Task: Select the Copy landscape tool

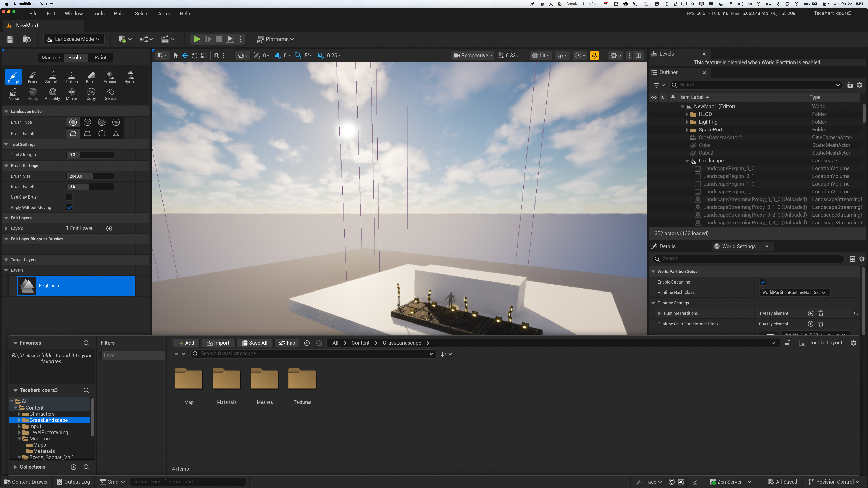Action: [x=91, y=94]
